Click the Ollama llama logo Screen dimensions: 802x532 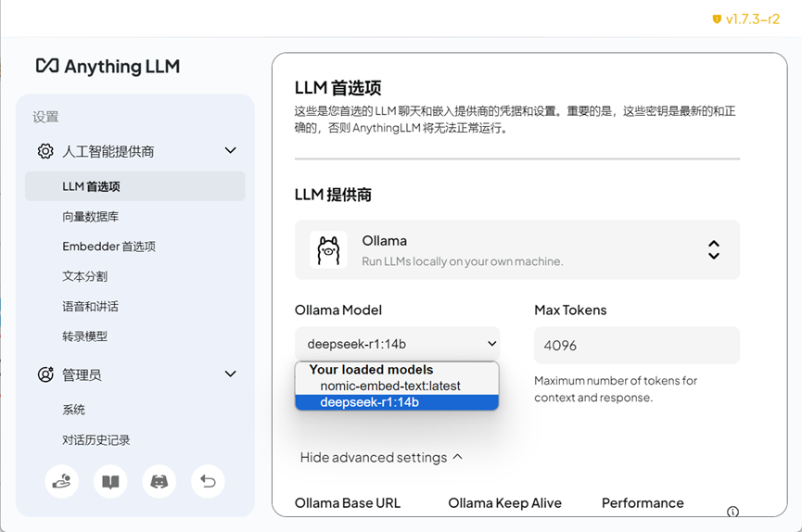(x=328, y=250)
